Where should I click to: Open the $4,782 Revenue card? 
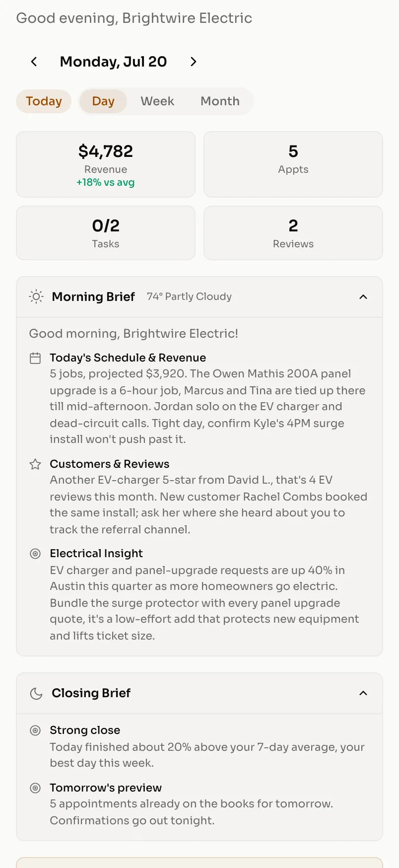(106, 164)
